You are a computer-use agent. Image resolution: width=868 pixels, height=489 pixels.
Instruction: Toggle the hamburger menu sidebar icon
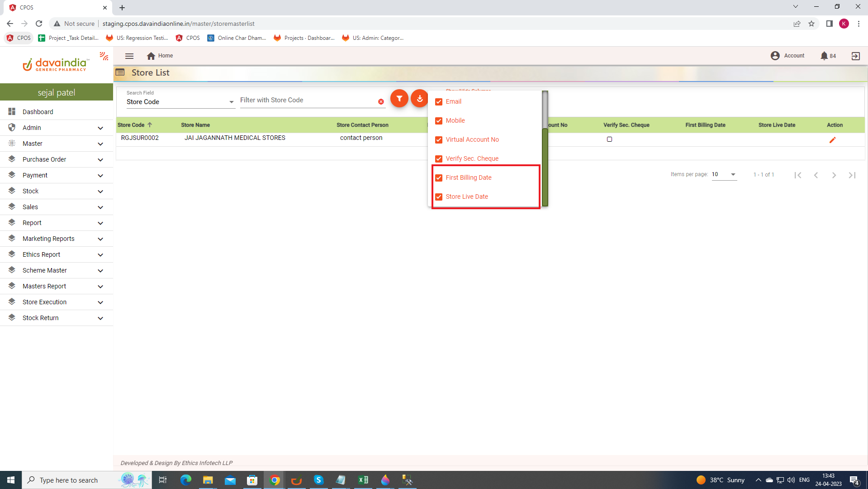point(129,56)
